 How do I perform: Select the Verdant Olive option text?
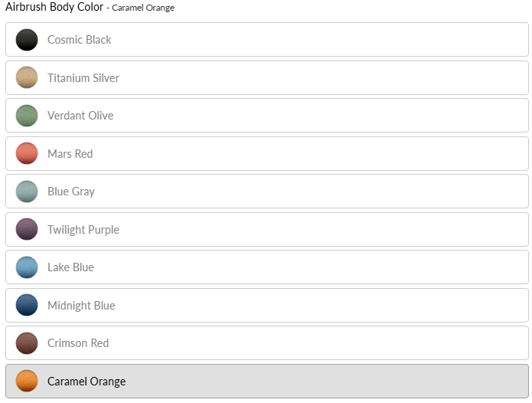tap(80, 116)
